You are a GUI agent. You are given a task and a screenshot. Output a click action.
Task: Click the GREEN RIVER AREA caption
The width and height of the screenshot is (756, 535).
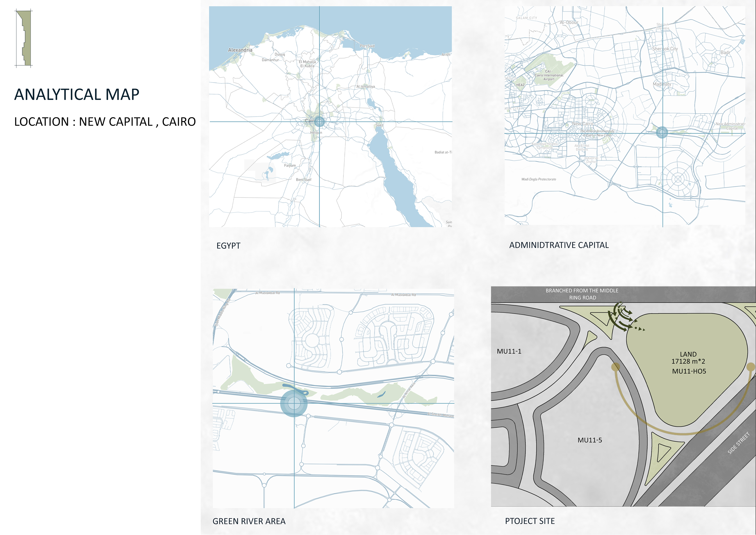coord(249,521)
